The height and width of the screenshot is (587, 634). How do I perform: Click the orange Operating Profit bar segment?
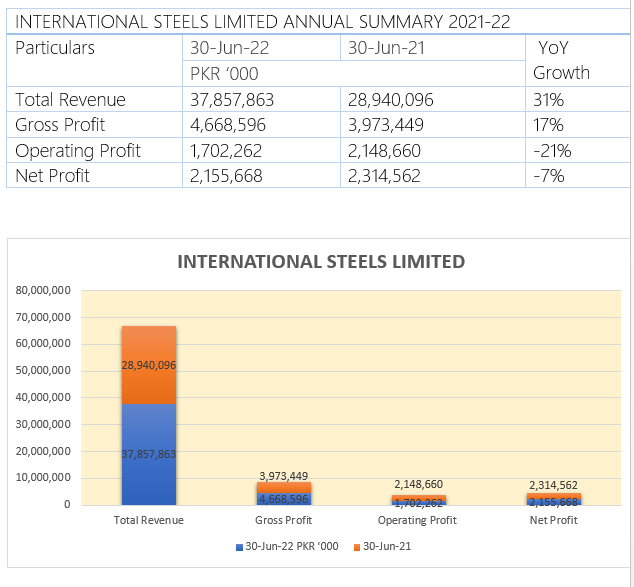(419, 498)
